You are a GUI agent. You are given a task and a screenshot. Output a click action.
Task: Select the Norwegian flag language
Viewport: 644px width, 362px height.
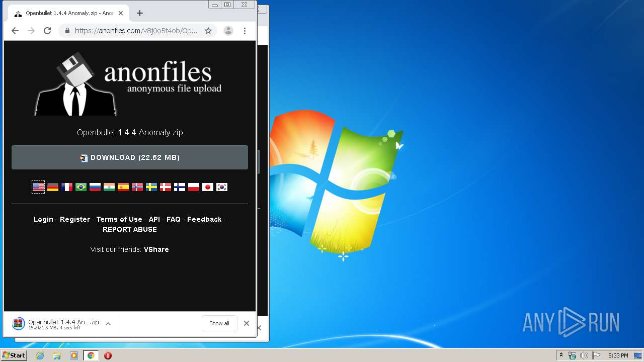(x=137, y=187)
